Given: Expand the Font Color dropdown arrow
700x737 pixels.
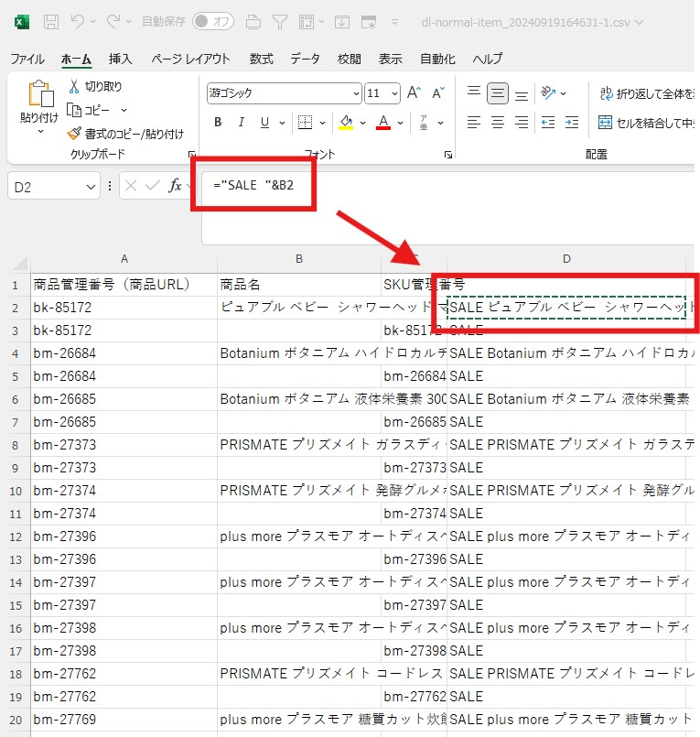Looking at the screenshot, I should click(400, 123).
